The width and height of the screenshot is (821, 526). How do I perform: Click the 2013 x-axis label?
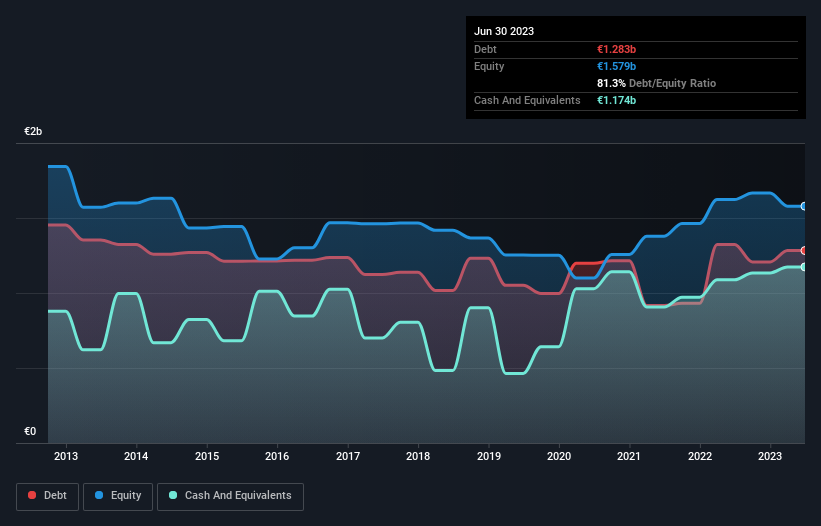coord(66,456)
